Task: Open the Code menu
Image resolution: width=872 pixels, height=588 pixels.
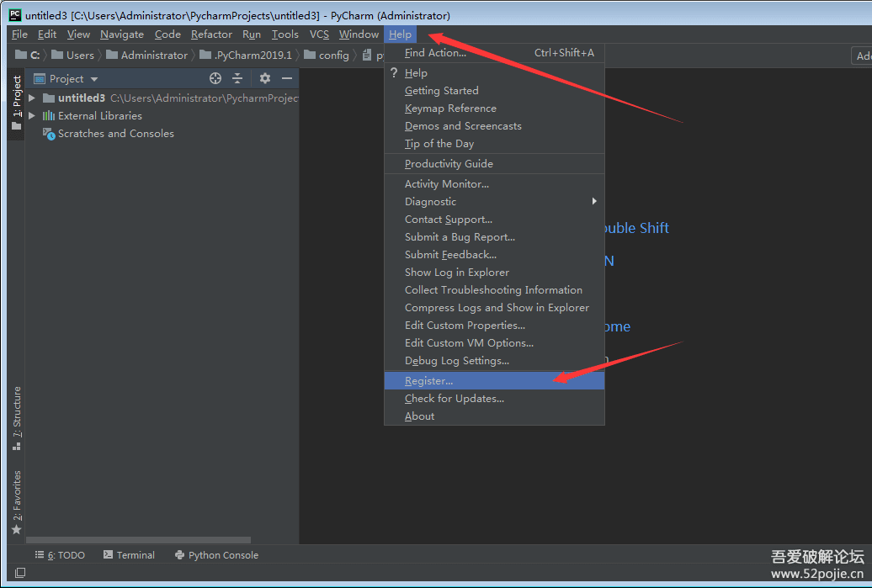Action: [x=167, y=34]
